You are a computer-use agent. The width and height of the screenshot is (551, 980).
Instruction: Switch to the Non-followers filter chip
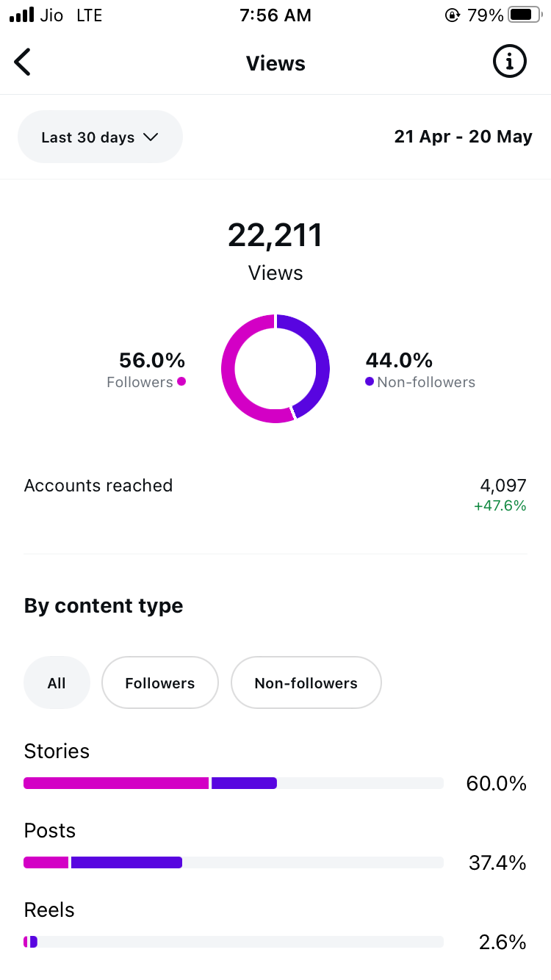pos(306,682)
